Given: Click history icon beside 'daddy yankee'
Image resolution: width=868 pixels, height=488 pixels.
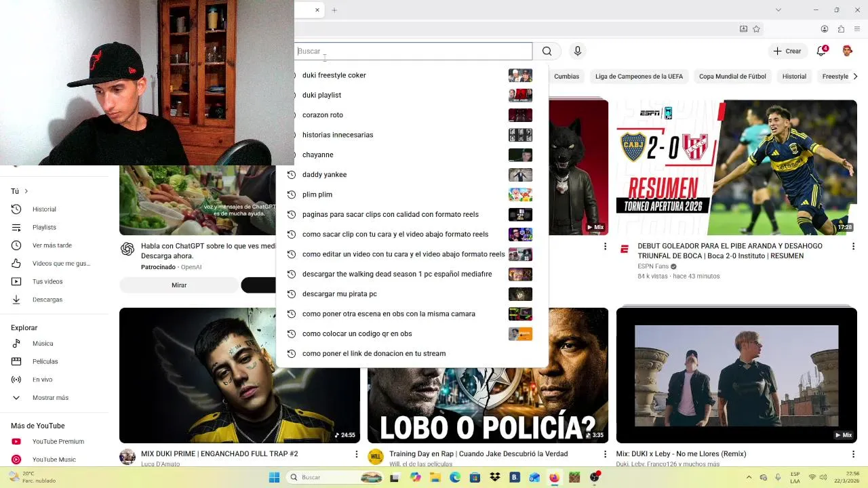Looking at the screenshot, I should click(x=292, y=175).
